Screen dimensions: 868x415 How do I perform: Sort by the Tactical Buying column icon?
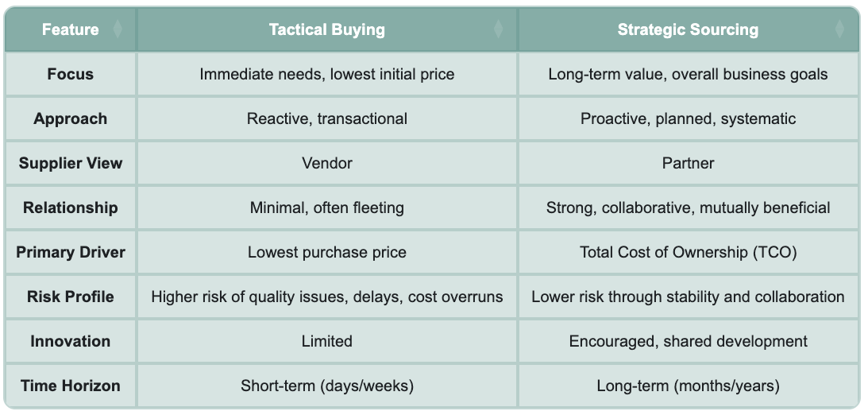pyautogui.click(x=498, y=29)
